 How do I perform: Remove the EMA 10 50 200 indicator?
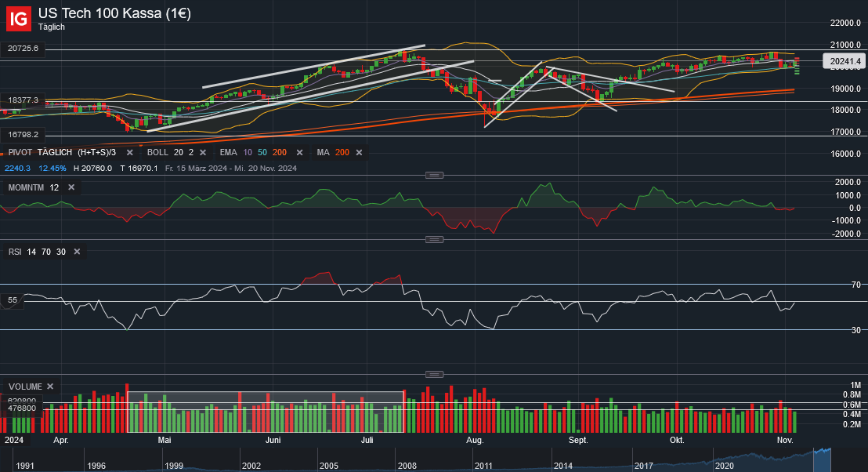(x=299, y=152)
